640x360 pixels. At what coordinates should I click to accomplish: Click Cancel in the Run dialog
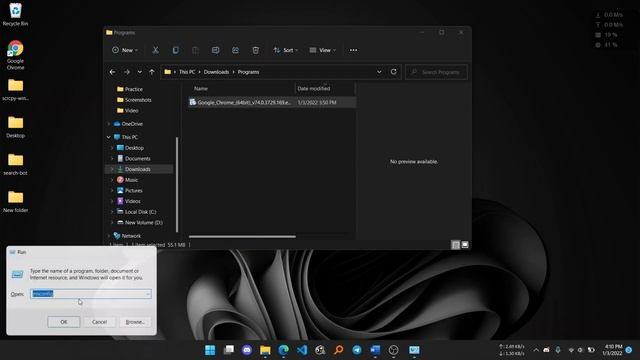(99, 322)
